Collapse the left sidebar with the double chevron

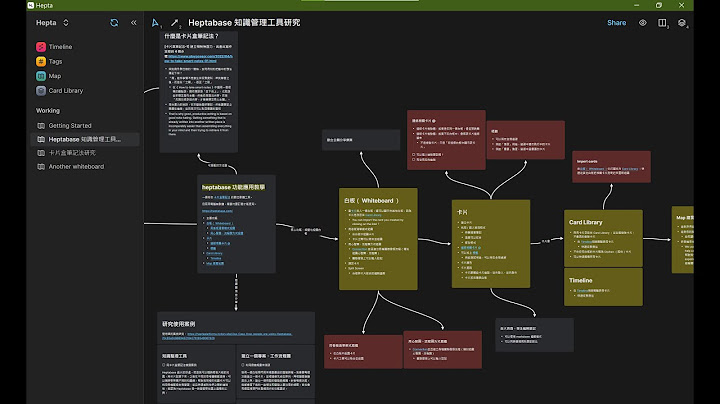[x=134, y=22]
